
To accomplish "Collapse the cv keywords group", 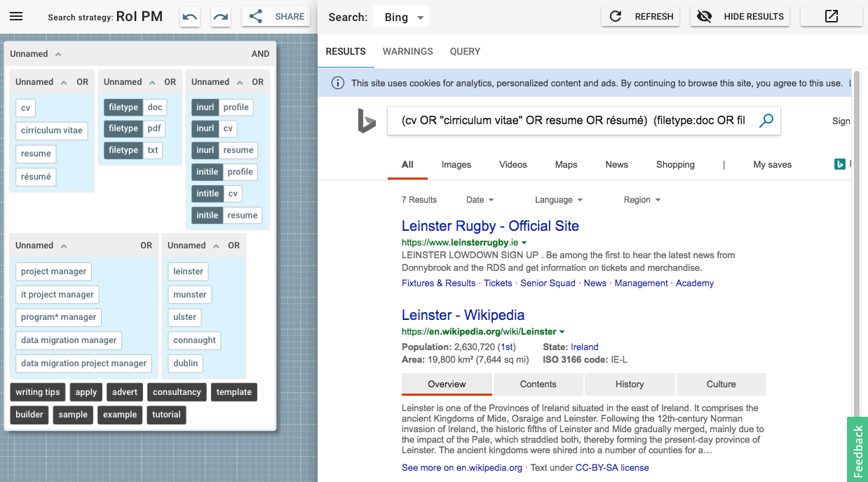I will [64, 82].
